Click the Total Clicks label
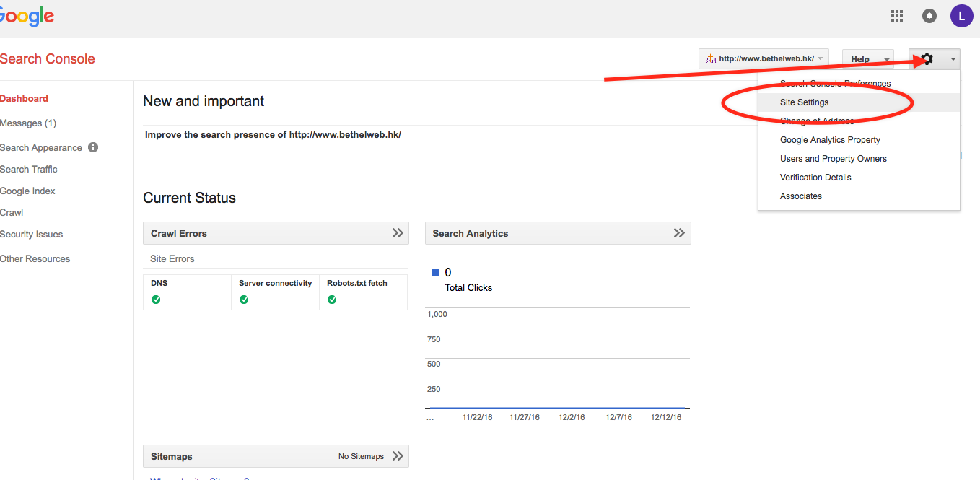Viewport: 980px width, 480px height. point(468,287)
